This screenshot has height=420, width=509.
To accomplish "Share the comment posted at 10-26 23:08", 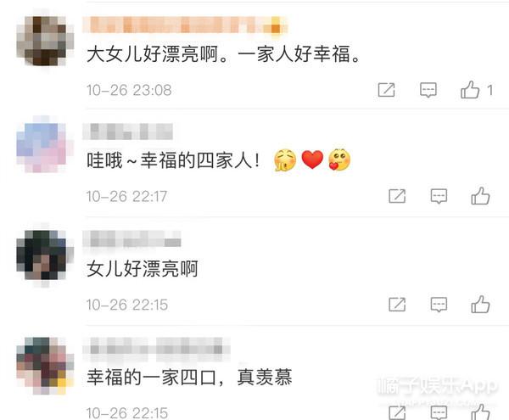I will click(x=386, y=90).
